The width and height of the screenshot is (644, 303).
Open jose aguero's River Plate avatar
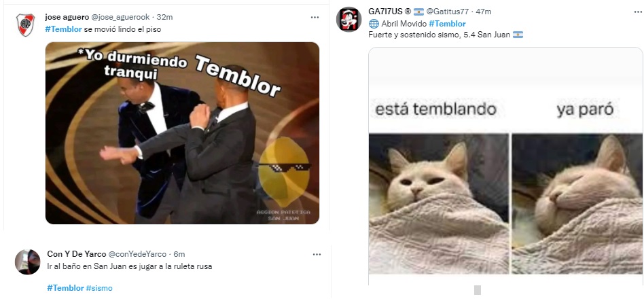(25, 25)
